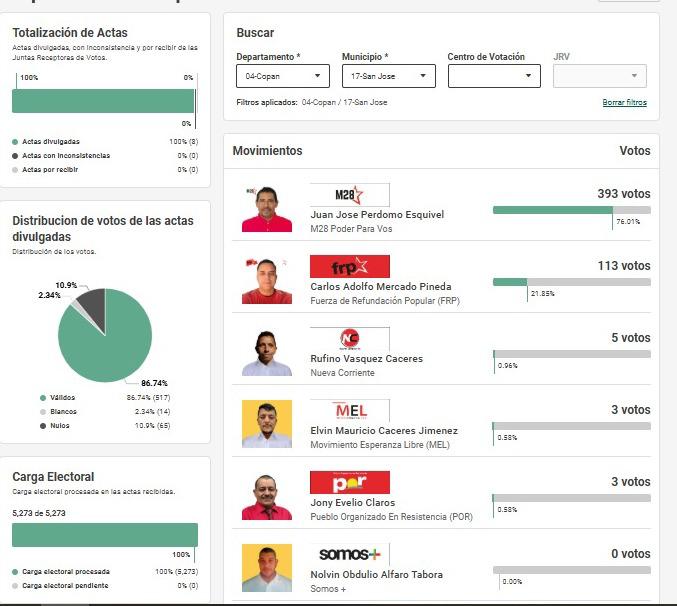Click the Movimientos column header
The image size is (677, 606).
point(267,151)
